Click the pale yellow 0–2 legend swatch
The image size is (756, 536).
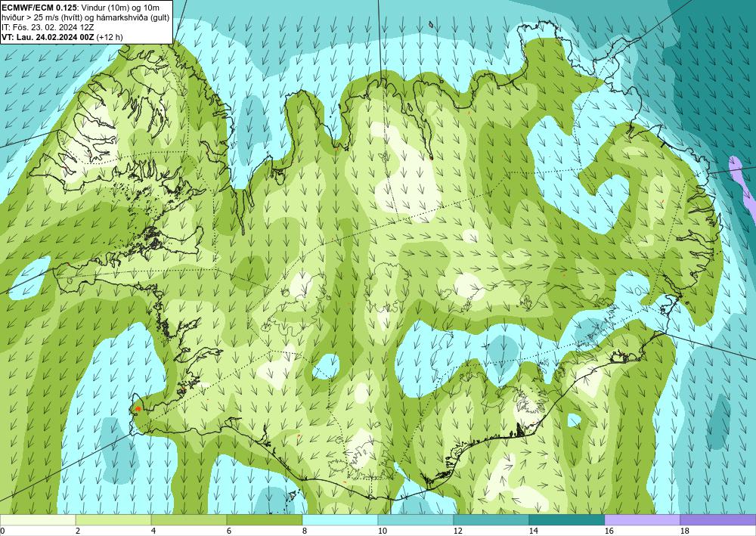pos(38,520)
